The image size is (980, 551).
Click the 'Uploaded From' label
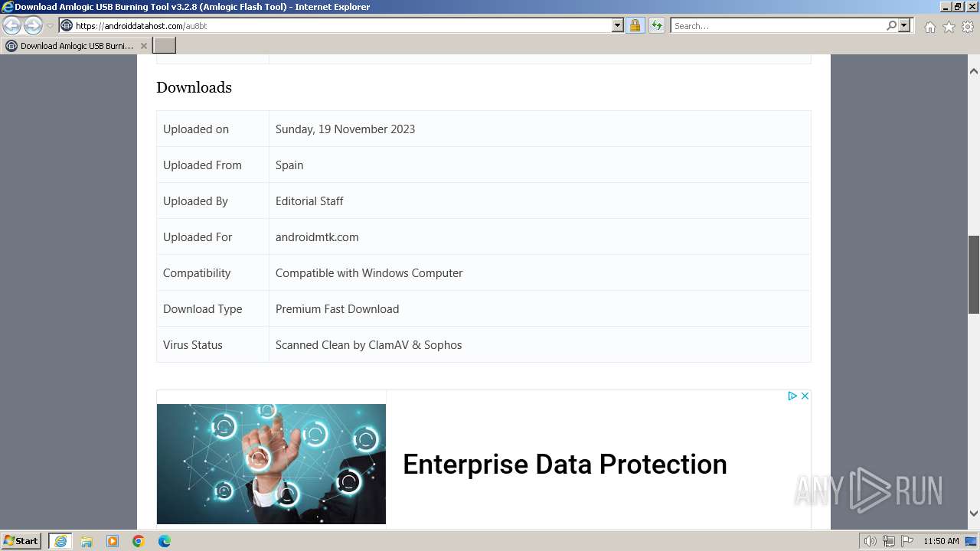202,165
